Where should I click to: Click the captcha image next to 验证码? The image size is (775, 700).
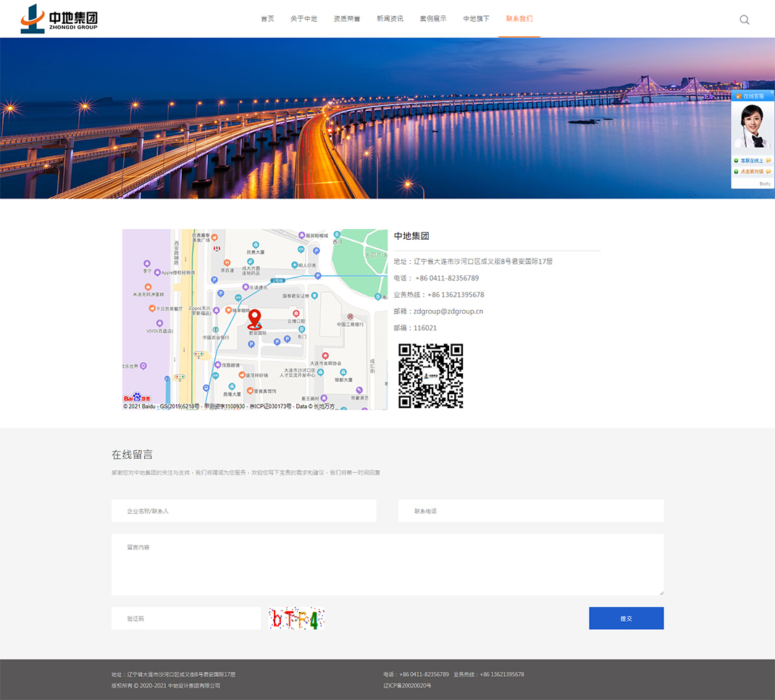[x=296, y=617]
